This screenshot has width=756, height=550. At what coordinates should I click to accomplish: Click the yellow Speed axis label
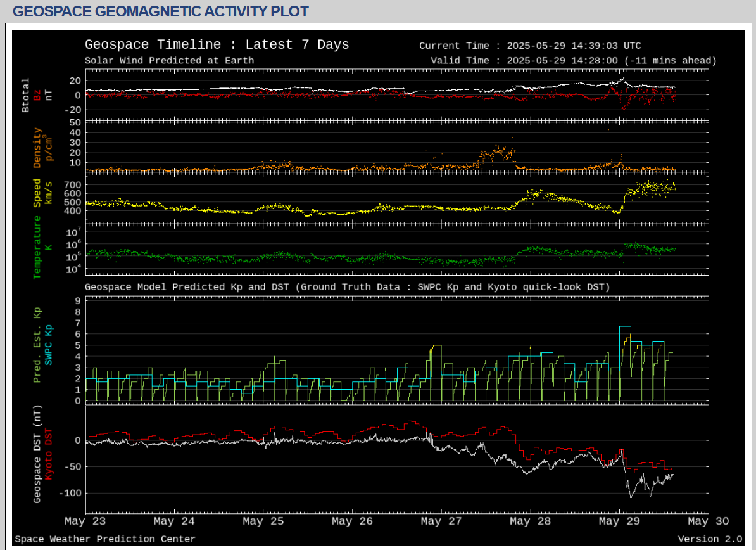37,193
